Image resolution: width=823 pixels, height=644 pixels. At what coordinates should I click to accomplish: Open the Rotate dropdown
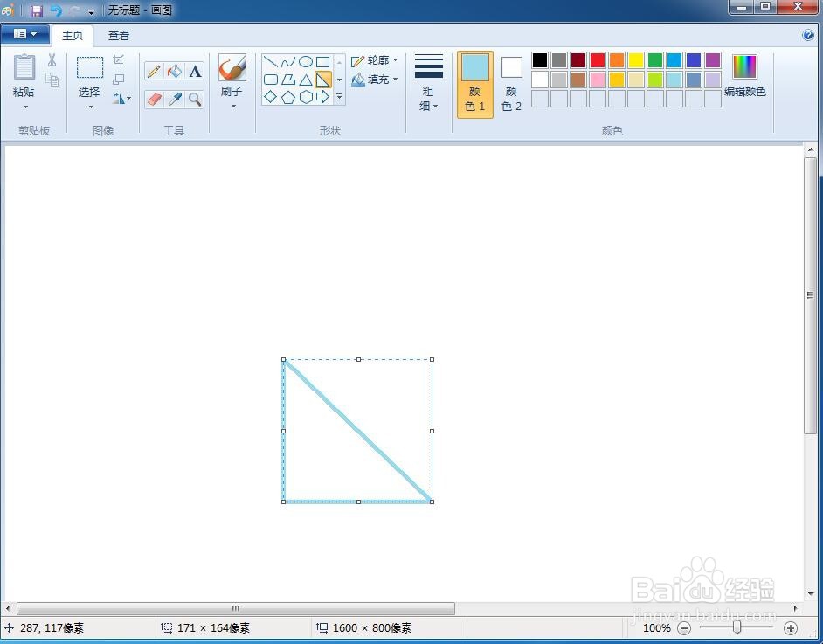click(121, 99)
